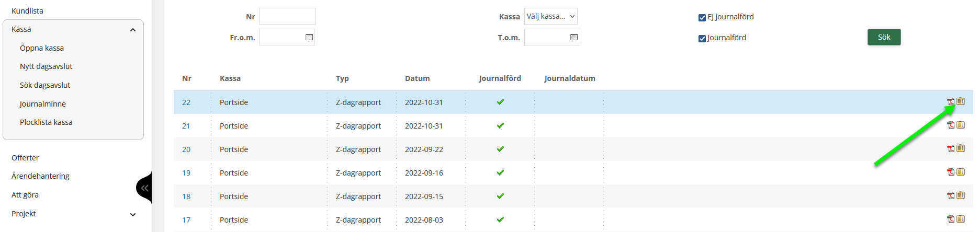Image resolution: width=980 pixels, height=232 pixels.
Task: Collapse the Kassa menu section
Action: click(x=133, y=30)
